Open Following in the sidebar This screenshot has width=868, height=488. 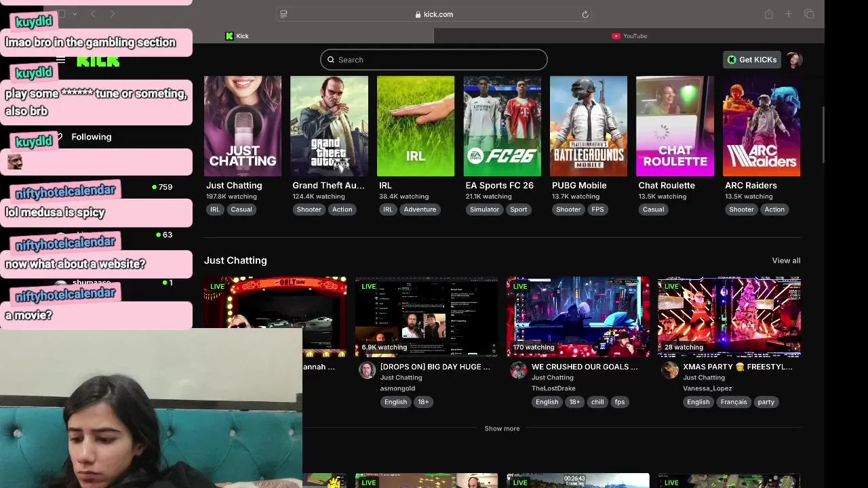[91, 137]
